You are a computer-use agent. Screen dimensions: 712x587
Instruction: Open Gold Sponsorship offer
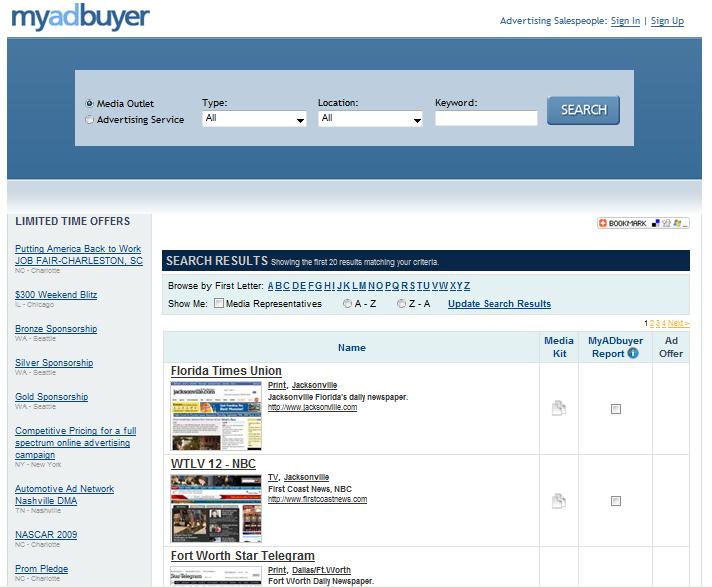click(51, 397)
